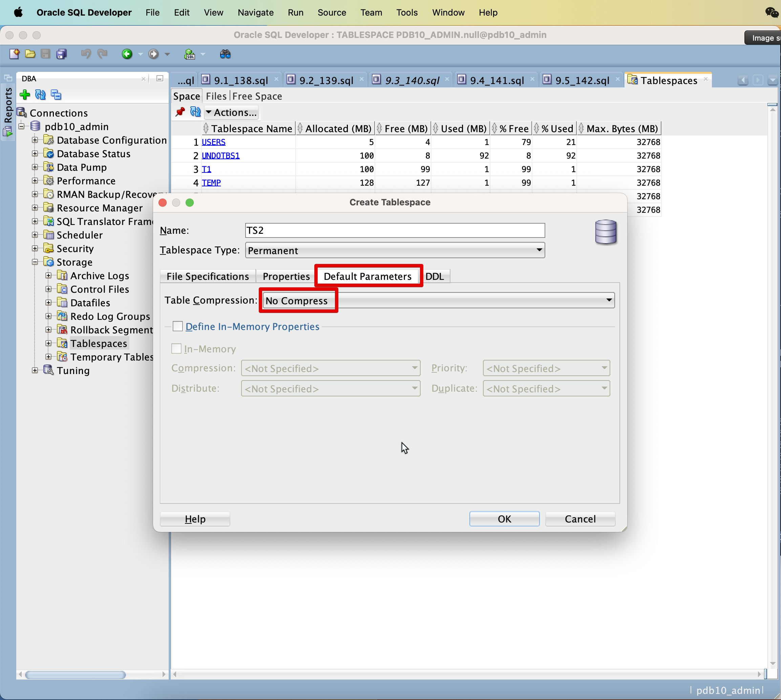781x700 pixels.
Task: Switch to the DDL tab
Action: [435, 276]
